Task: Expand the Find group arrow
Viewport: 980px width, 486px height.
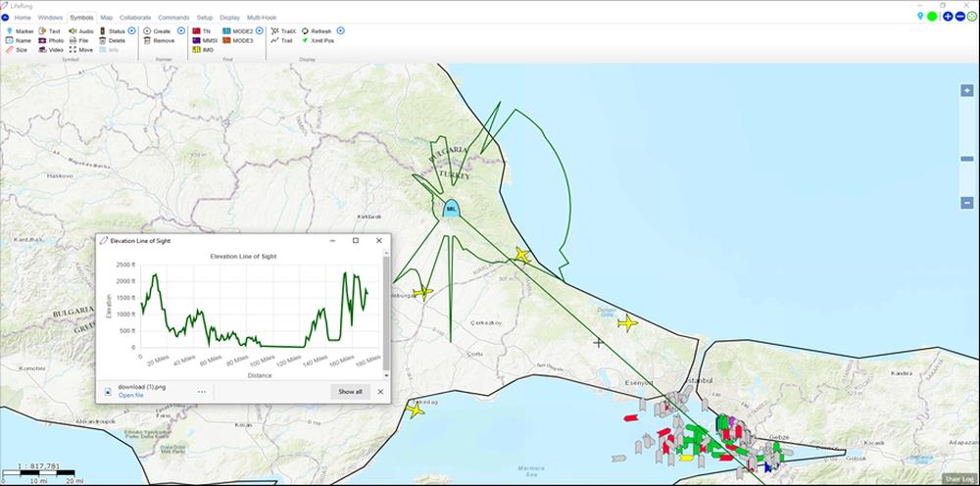Action: (x=260, y=31)
